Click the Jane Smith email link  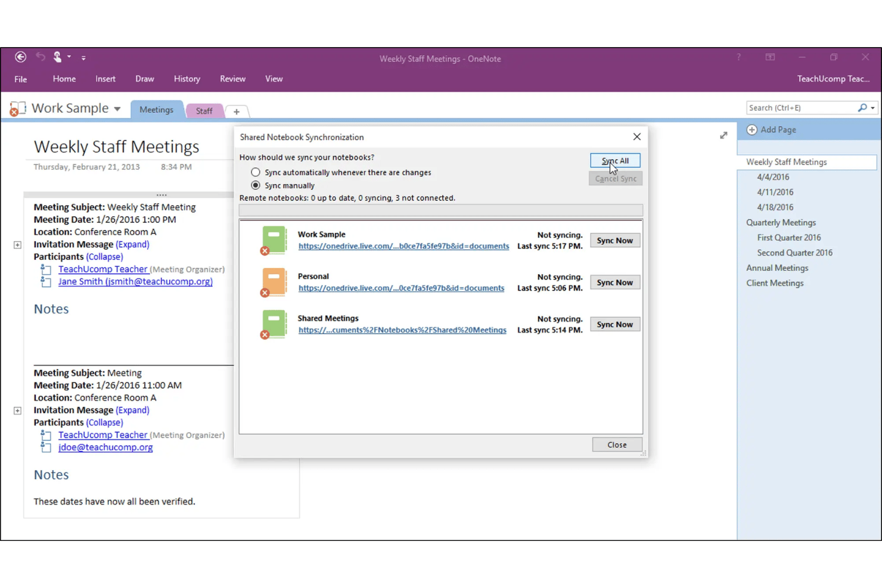135,282
